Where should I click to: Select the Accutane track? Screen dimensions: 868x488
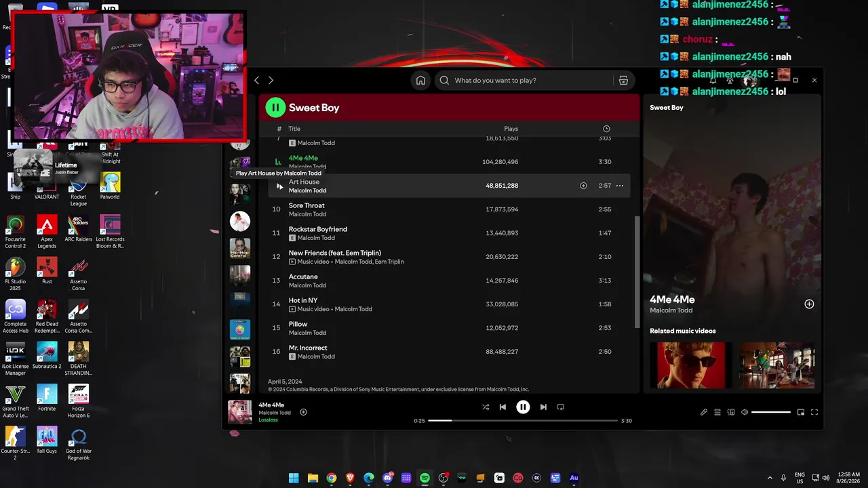point(450,281)
